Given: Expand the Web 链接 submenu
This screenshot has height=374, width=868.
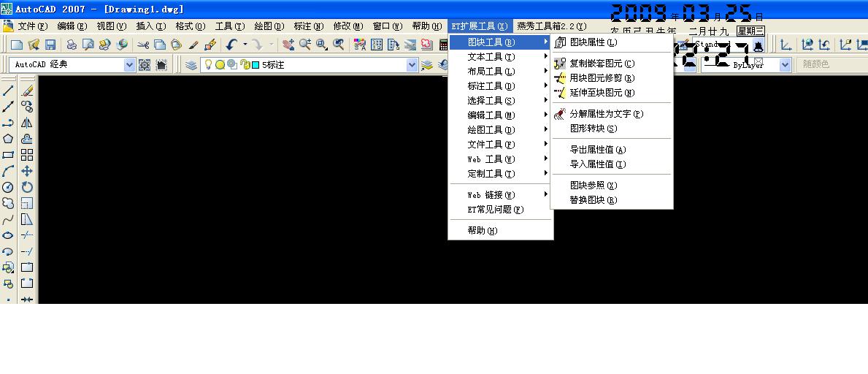Looking at the screenshot, I should coord(500,194).
